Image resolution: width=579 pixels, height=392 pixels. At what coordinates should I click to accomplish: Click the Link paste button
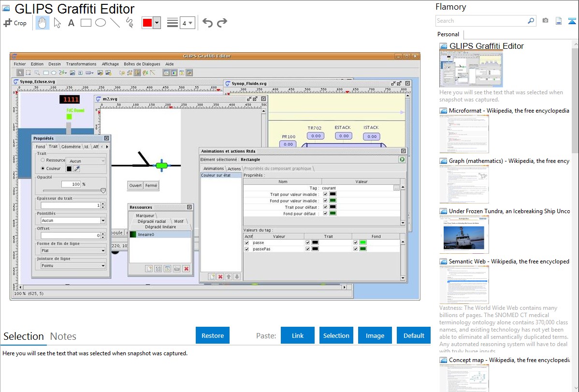pos(298,335)
